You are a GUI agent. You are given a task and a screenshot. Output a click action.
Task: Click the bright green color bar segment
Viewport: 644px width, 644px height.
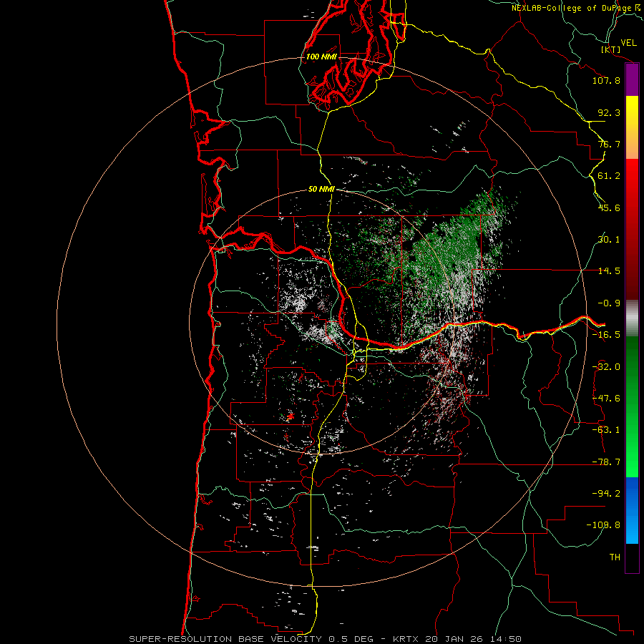(x=632, y=406)
